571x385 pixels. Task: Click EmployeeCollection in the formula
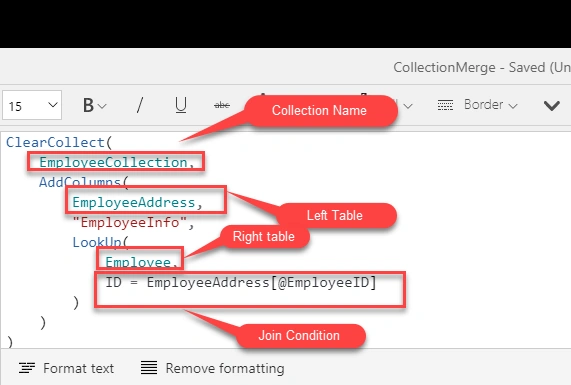point(113,162)
